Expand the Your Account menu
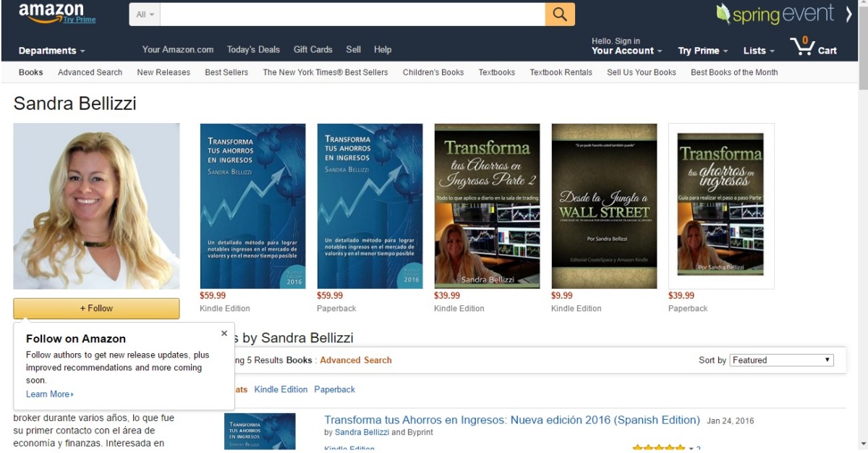 click(627, 51)
